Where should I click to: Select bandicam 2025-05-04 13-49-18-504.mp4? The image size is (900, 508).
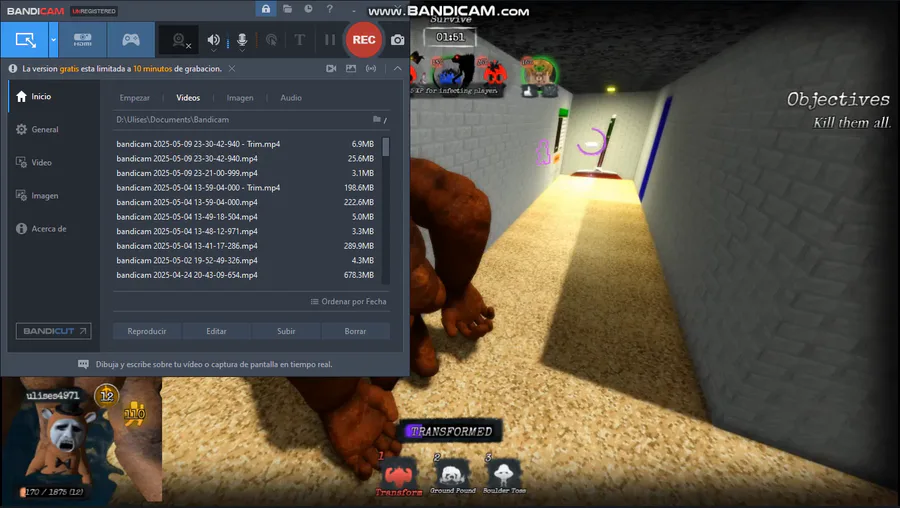pyautogui.click(x=246, y=217)
